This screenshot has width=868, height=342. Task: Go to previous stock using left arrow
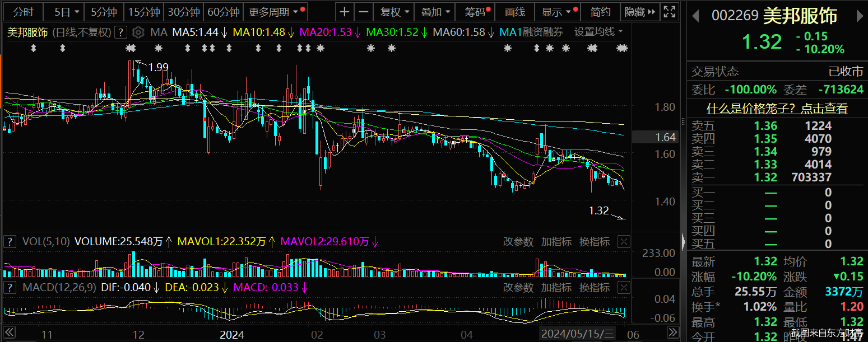695,16
